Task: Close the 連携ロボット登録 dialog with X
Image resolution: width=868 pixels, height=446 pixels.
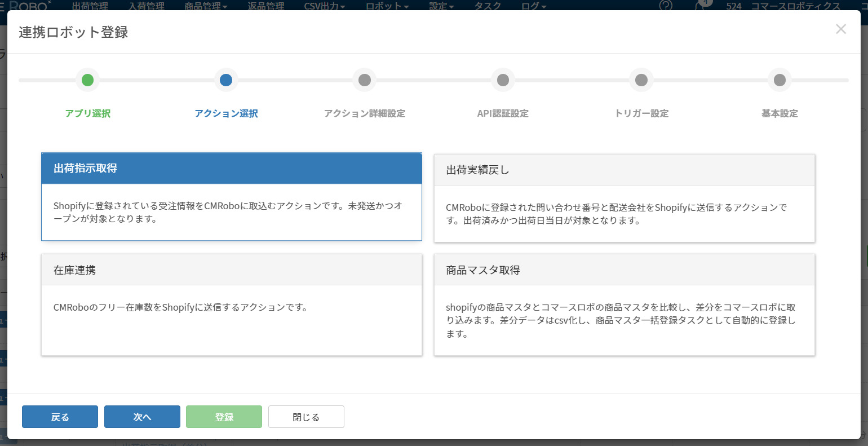Action: [x=840, y=29]
